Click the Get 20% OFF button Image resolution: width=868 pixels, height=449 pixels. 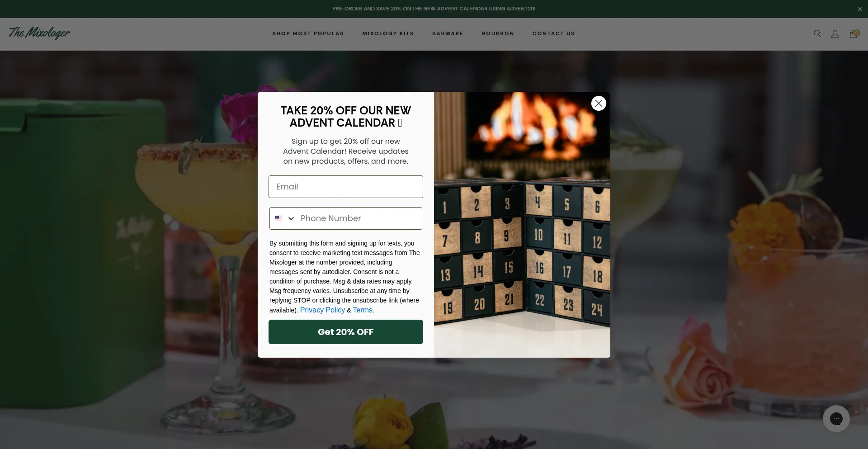(346, 332)
